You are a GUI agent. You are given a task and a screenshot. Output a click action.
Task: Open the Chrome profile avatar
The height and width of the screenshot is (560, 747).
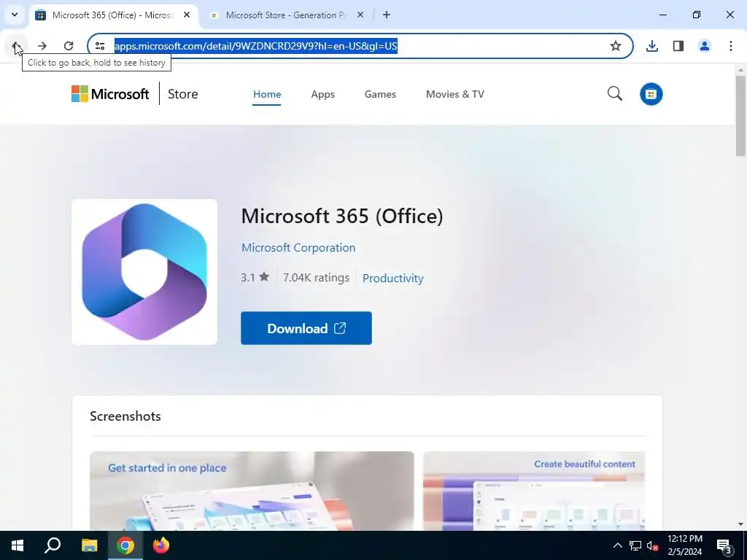tap(705, 46)
